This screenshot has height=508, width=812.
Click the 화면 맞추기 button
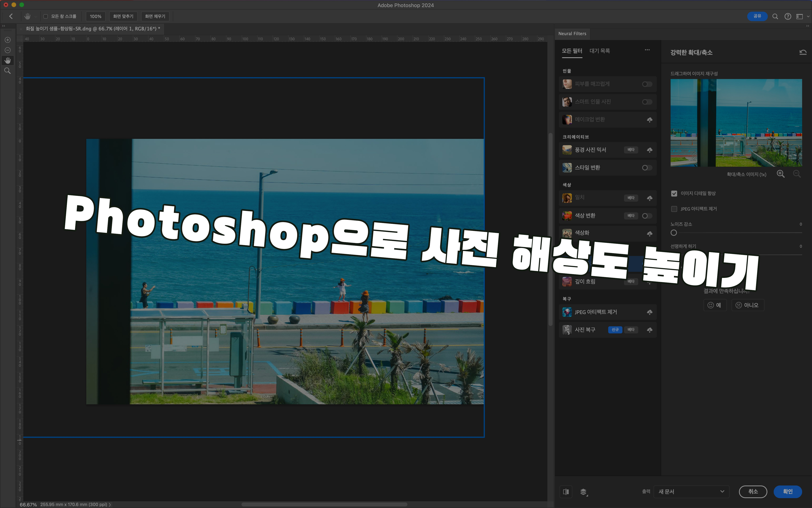click(123, 16)
